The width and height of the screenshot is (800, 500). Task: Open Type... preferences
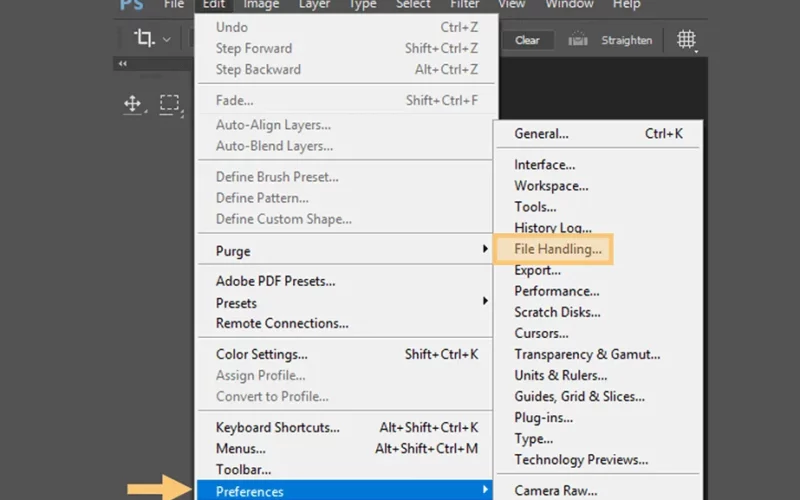pos(598,439)
